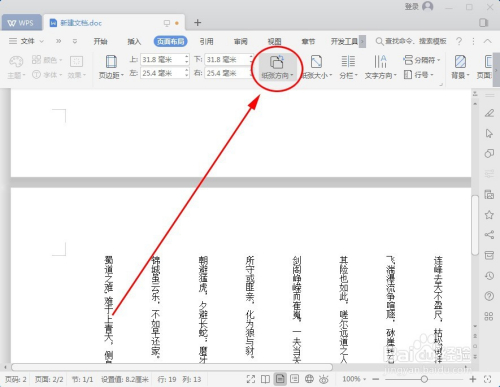This screenshot has width=500, height=387.
Task: Click the right margin 25.4 毫米 field
Action: click(x=227, y=73)
